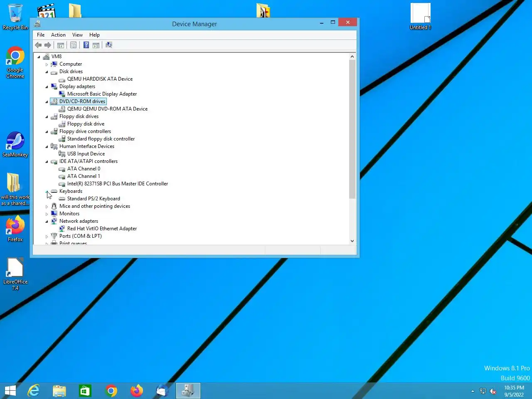Viewport: 532px width, 399px height.
Task: Collapse the Human Interface Devices category
Action: [47, 147]
